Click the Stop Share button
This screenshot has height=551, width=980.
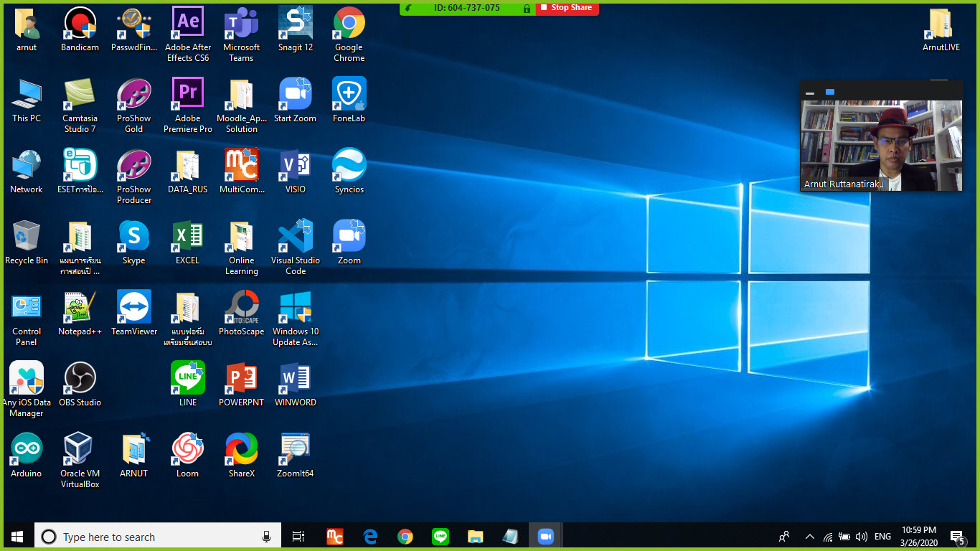566,8
